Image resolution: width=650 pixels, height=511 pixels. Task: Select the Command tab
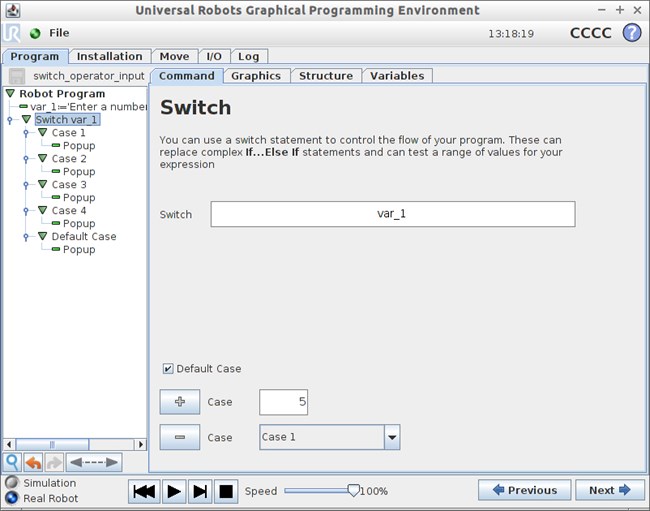[x=187, y=76]
